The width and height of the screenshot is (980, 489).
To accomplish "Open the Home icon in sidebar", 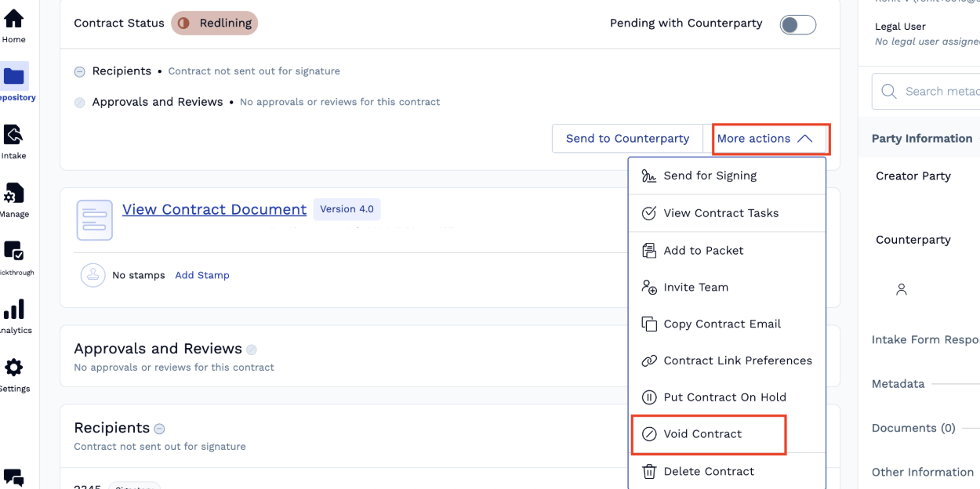I will coord(14,19).
